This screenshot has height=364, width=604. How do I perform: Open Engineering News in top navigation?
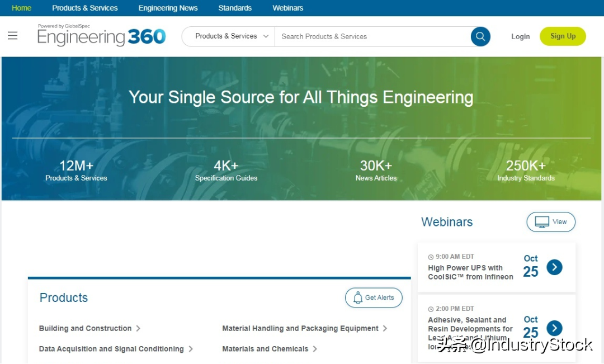tap(168, 8)
